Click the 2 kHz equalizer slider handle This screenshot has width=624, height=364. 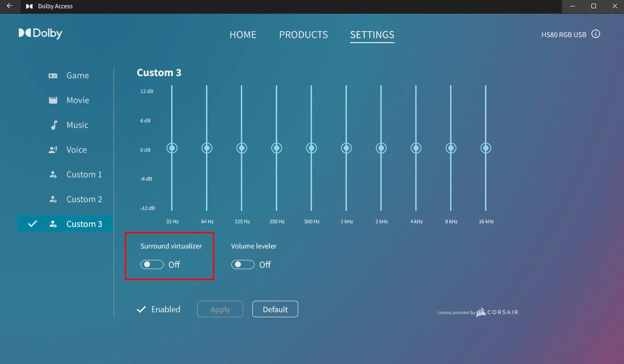(381, 148)
